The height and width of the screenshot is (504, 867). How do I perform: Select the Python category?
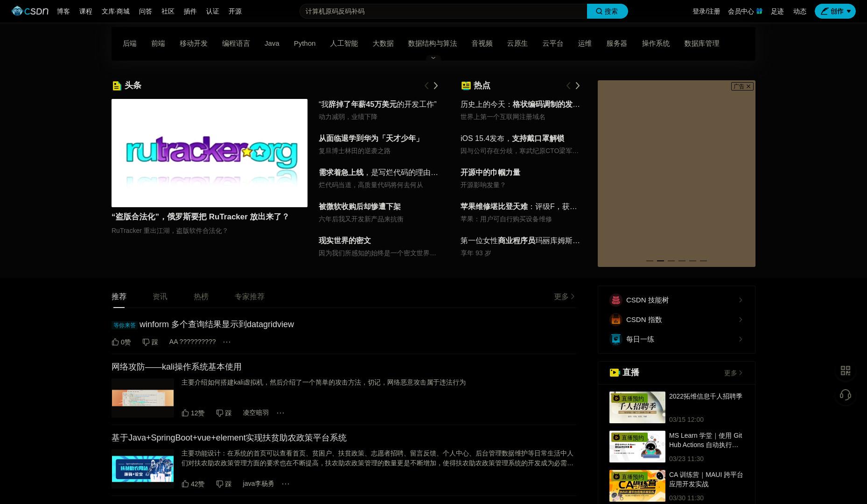305,43
